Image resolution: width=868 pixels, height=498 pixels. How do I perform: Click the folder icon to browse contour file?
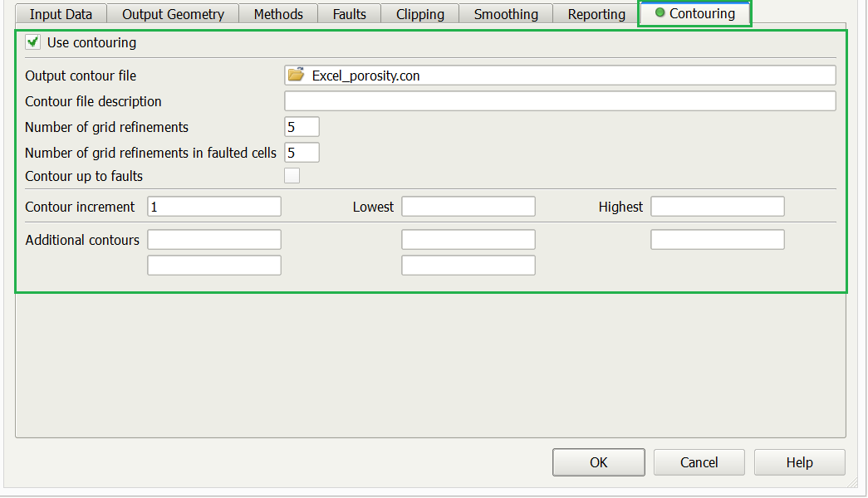click(296, 76)
